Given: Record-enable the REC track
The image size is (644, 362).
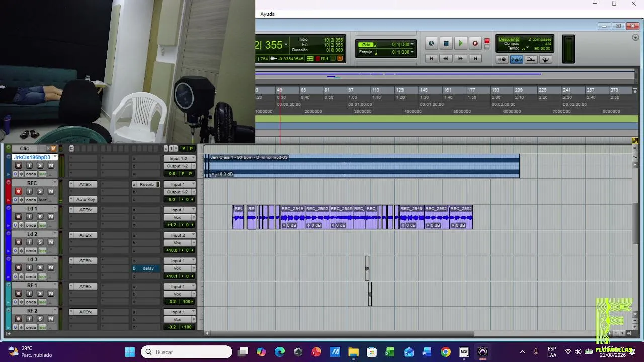Looking at the screenshot, I should [18, 191].
